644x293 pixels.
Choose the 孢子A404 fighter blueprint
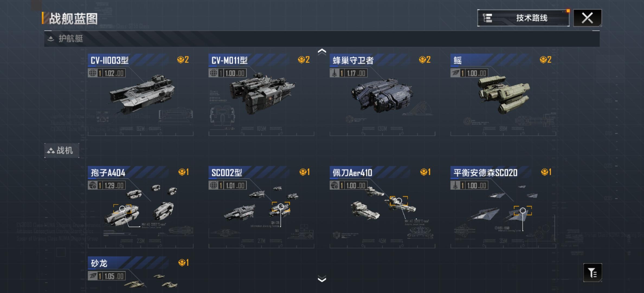pos(140,207)
